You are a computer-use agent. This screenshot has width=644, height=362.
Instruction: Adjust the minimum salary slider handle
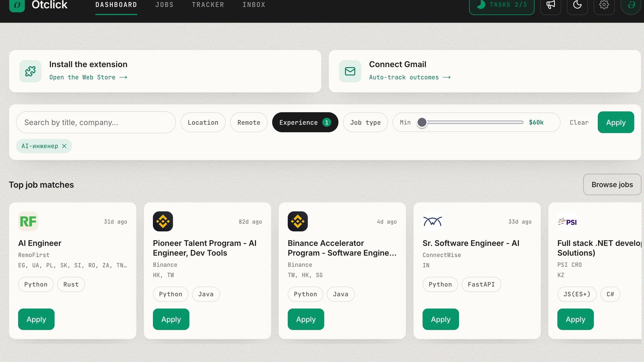(x=422, y=122)
